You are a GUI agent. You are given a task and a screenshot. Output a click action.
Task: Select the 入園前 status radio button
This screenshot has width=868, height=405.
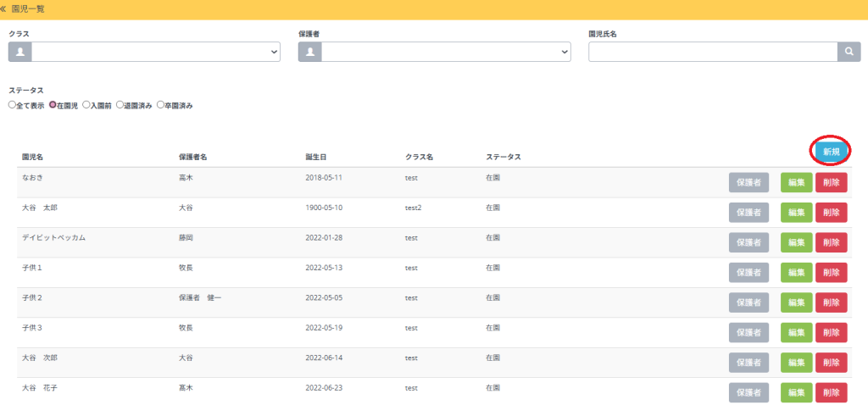[x=86, y=106]
